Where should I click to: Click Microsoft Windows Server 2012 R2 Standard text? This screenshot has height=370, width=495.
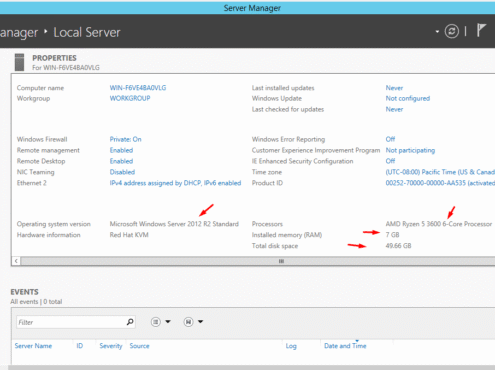(174, 224)
